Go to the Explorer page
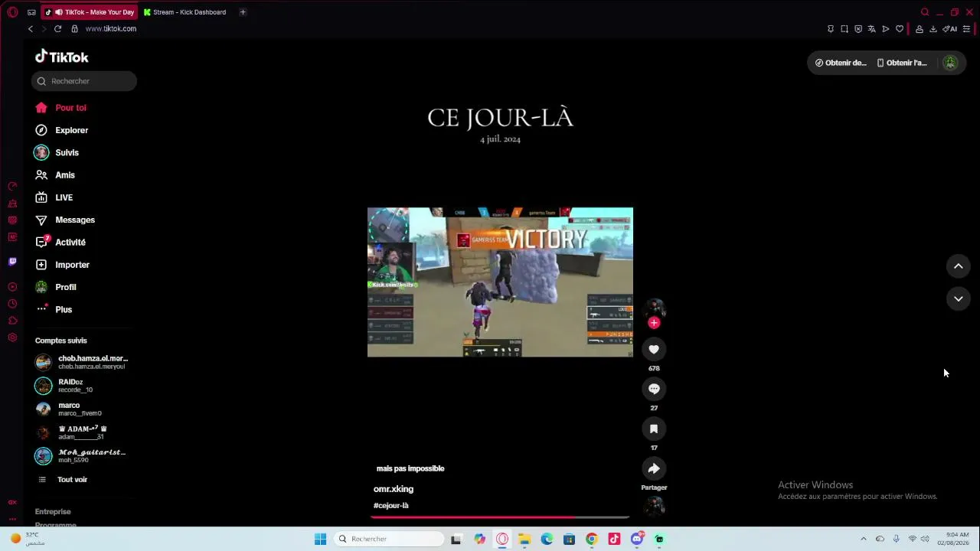Image resolution: width=980 pixels, height=551 pixels. pyautogui.click(x=61, y=130)
